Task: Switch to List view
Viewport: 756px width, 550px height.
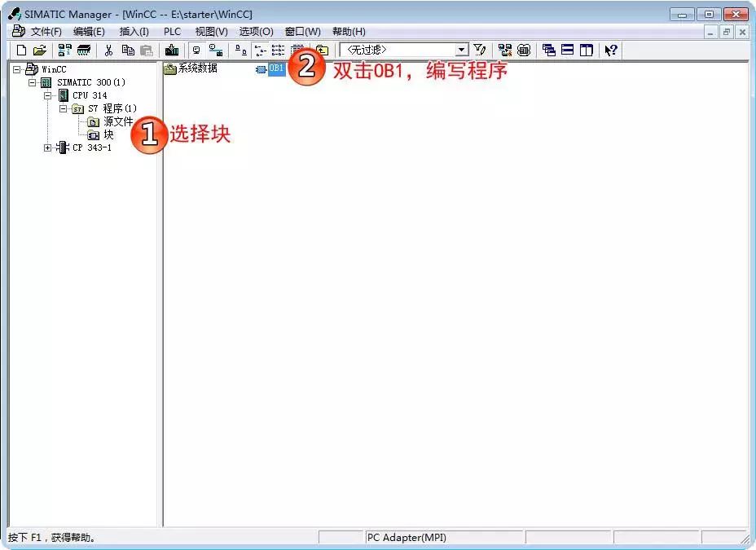Action: 278,51
